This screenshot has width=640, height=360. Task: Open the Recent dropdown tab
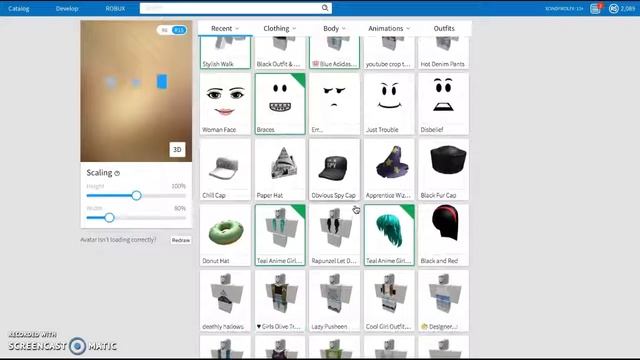tap(225, 29)
